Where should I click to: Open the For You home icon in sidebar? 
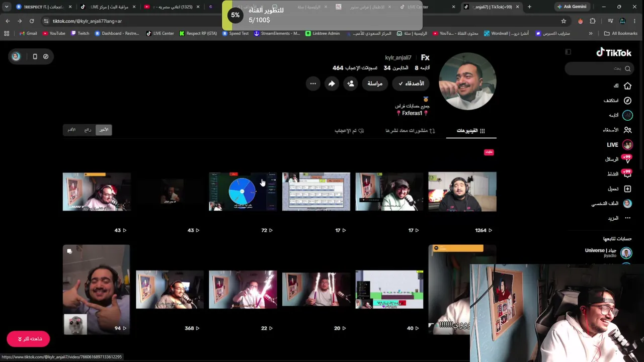(627, 86)
